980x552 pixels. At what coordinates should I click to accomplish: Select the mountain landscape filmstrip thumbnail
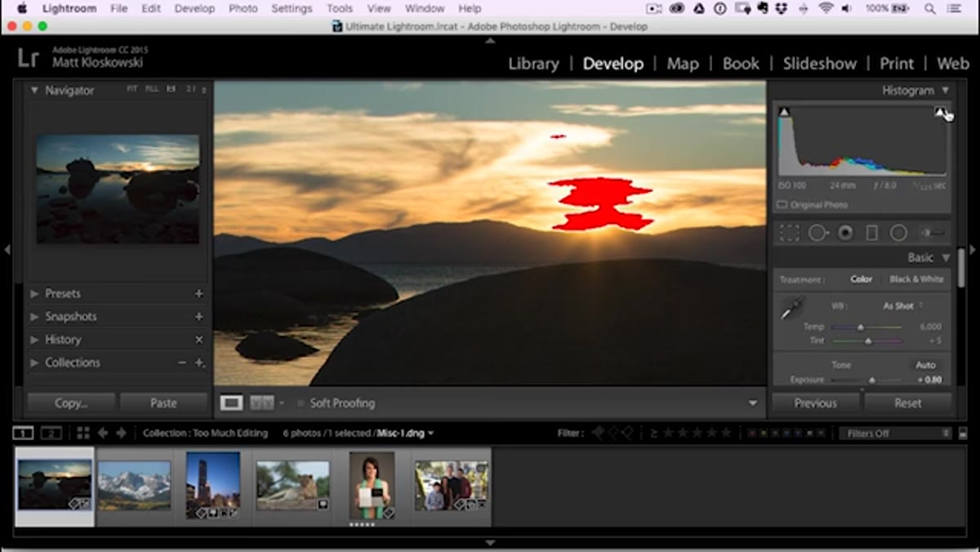tap(134, 486)
